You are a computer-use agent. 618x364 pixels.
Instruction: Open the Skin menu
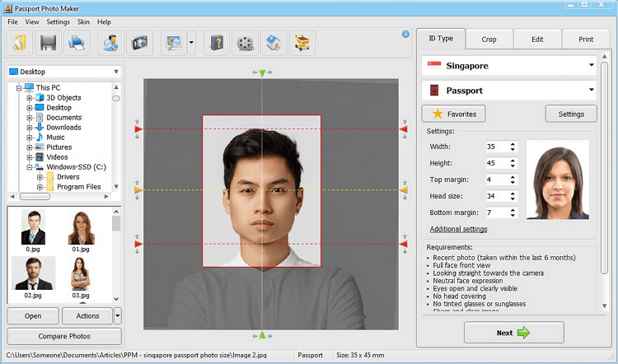point(83,22)
